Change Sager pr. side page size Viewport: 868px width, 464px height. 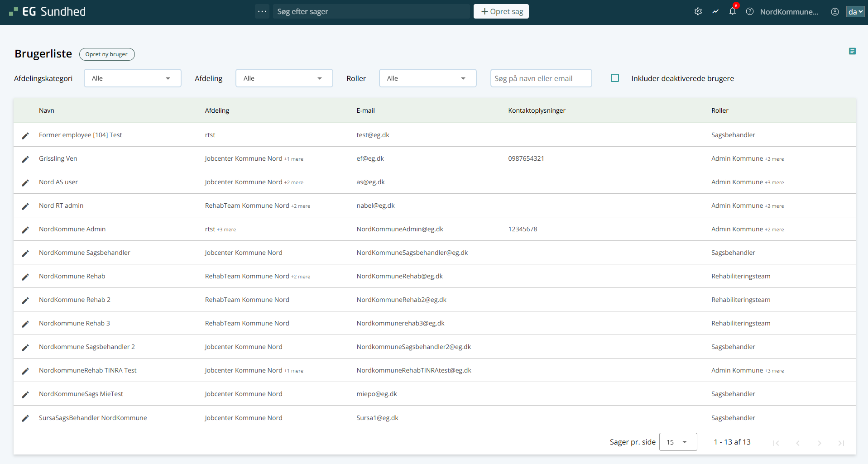(677, 442)
